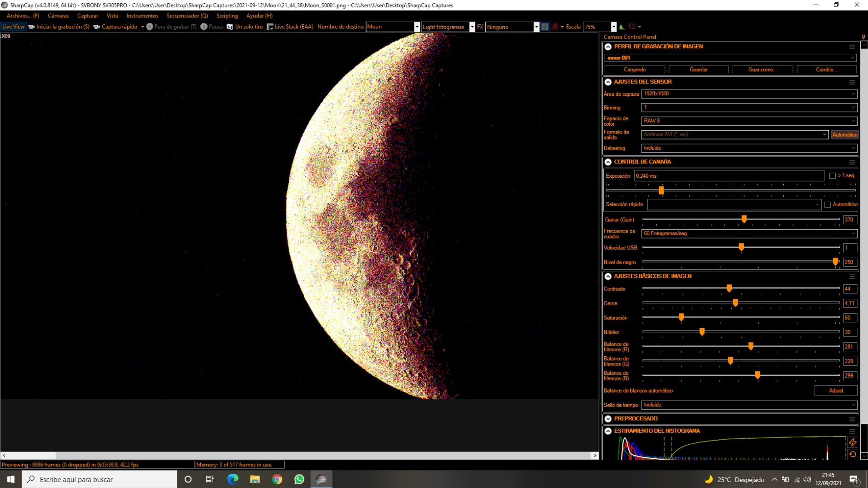Open Live Stack (EAA) tool

click(290, 27)
